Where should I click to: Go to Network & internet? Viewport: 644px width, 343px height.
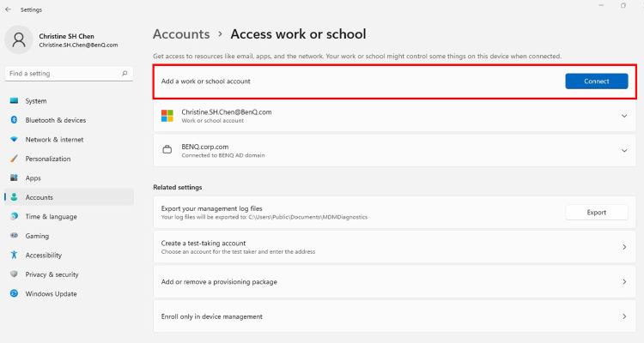click(69, 139)
